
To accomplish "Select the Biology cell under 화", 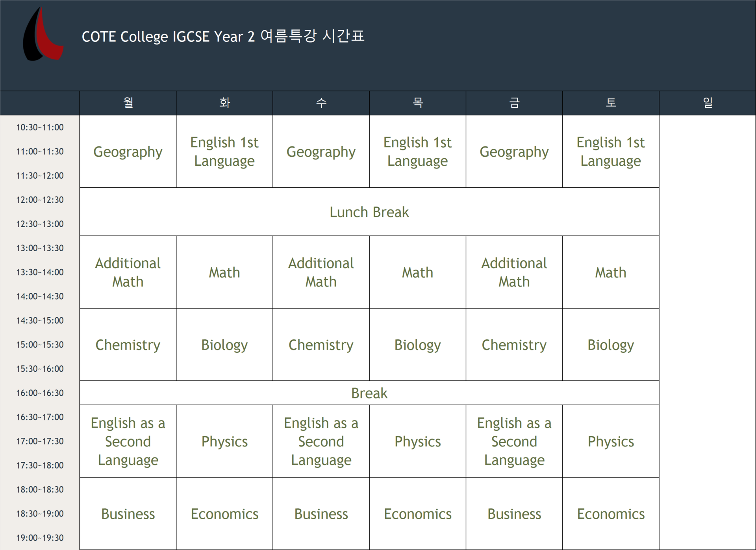I will (224, 345).
